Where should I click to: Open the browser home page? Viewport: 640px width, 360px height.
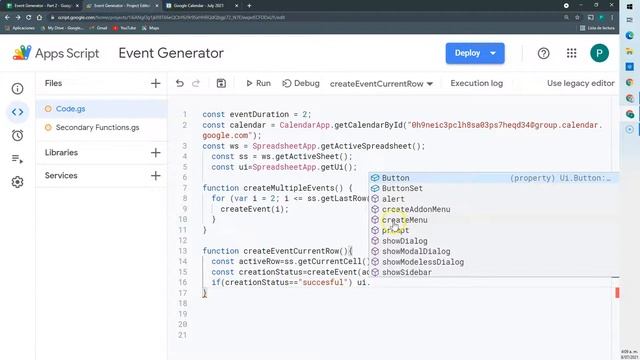click(x=39, y=18)
